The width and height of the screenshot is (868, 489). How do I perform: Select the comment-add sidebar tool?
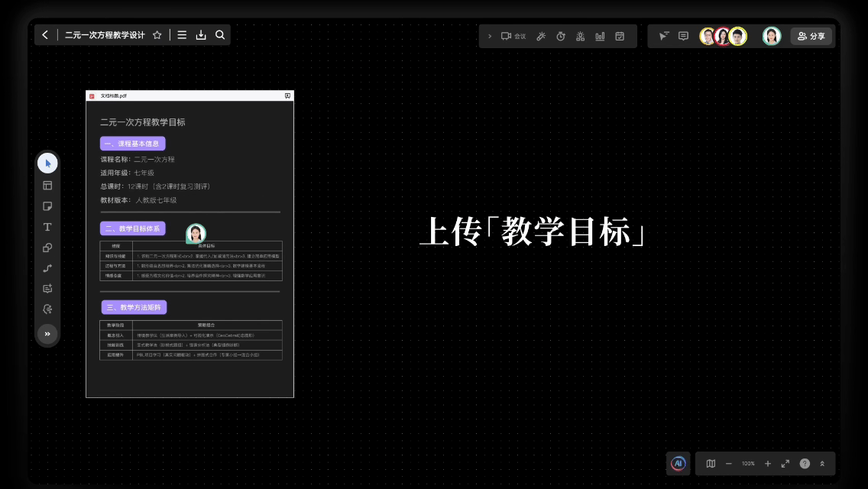[47, 289]
